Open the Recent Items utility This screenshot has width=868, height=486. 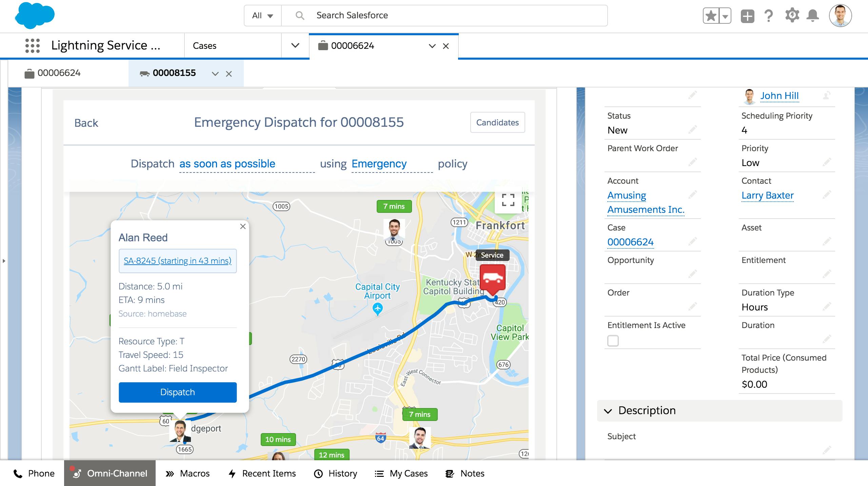(x=262, y=473)
